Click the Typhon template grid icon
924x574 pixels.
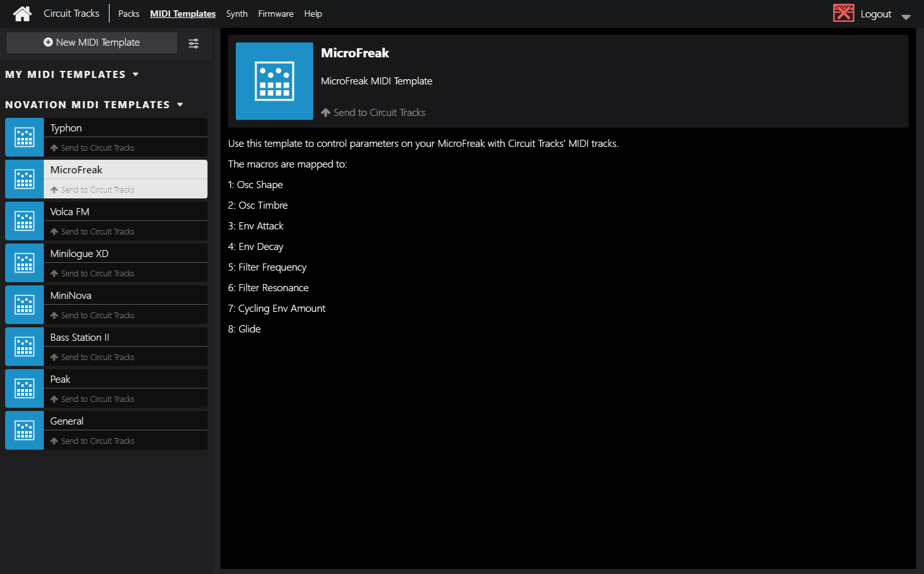tap(24, 137)
